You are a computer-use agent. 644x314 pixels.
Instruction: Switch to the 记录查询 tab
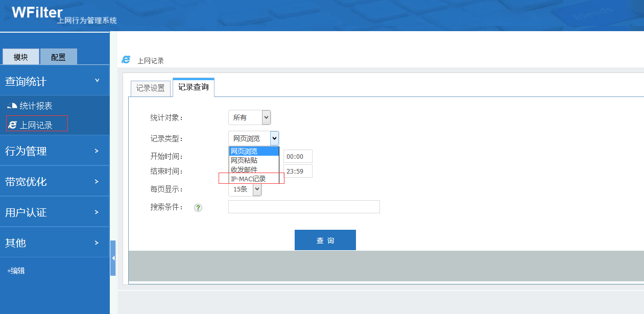[194, 87]
